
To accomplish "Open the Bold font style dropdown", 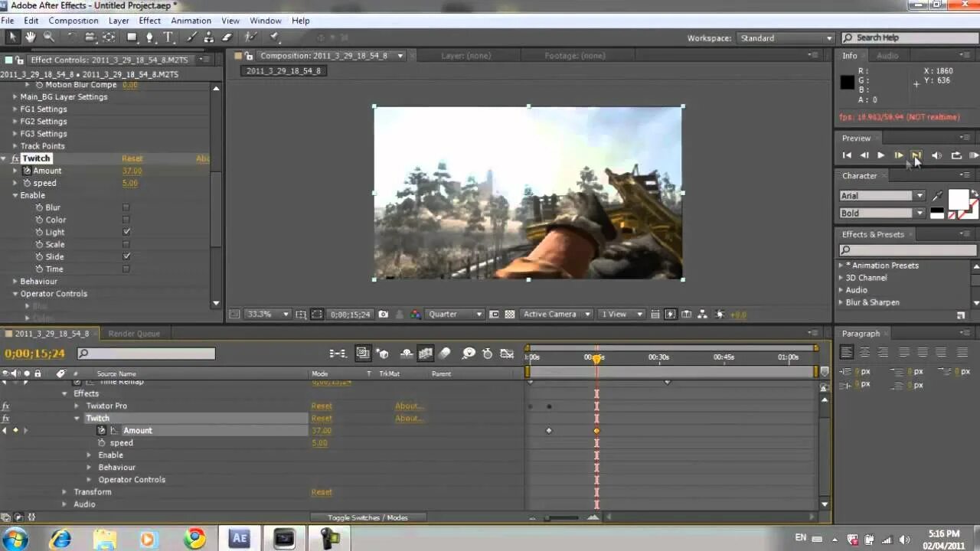I will 883,214.
